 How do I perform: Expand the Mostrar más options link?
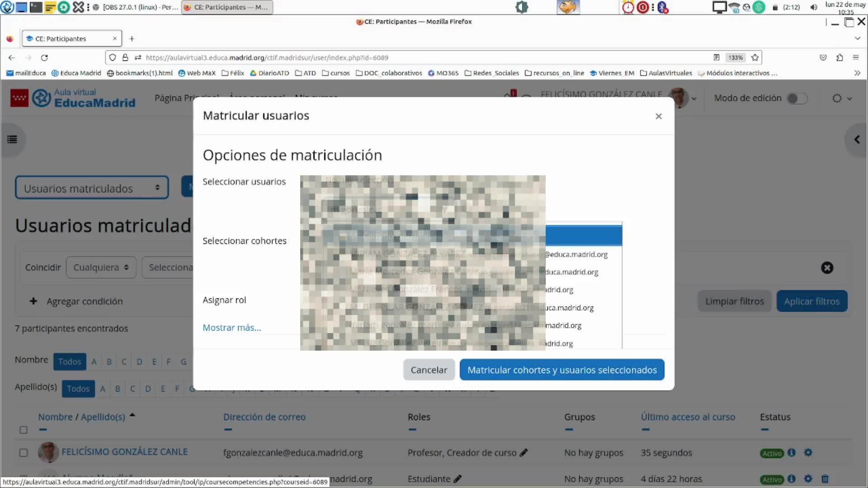231,328
